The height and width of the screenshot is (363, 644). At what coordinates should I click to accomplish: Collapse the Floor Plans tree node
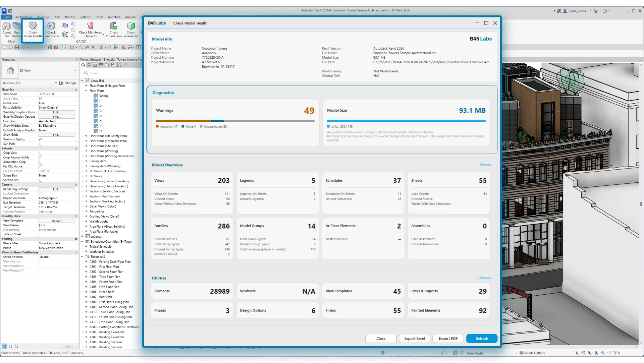tap(86, 91)
